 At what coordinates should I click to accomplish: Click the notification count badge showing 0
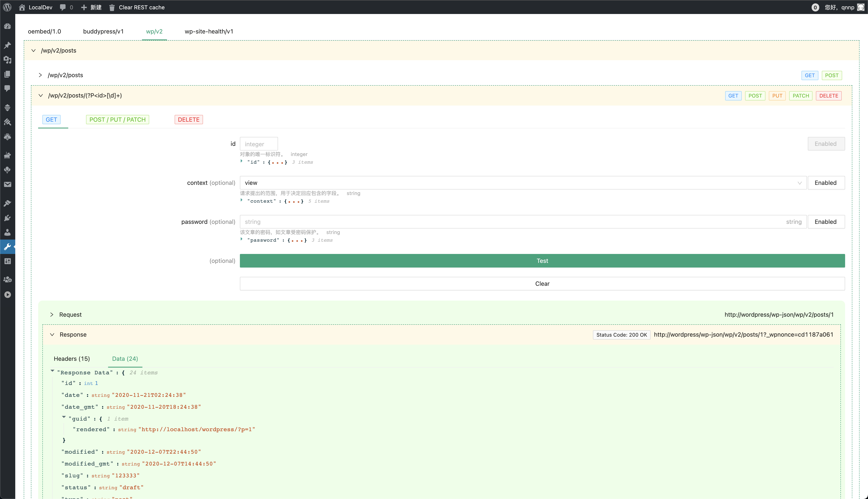[815, 7]
